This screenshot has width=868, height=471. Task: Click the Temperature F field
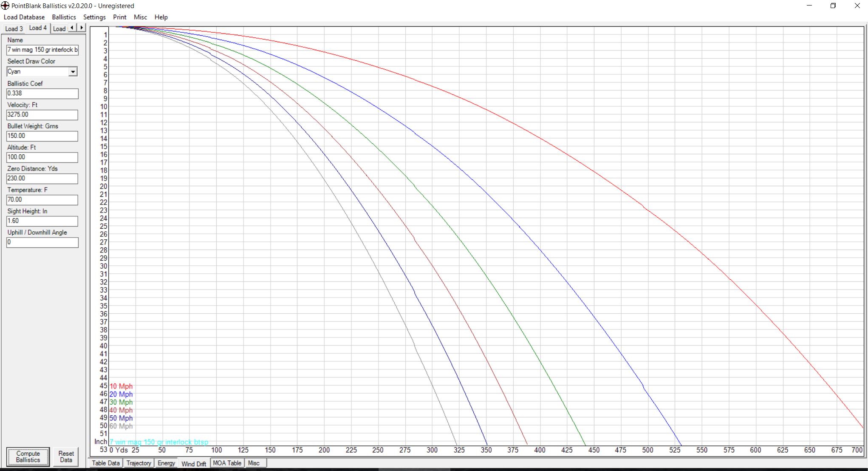tap(42, 199)
